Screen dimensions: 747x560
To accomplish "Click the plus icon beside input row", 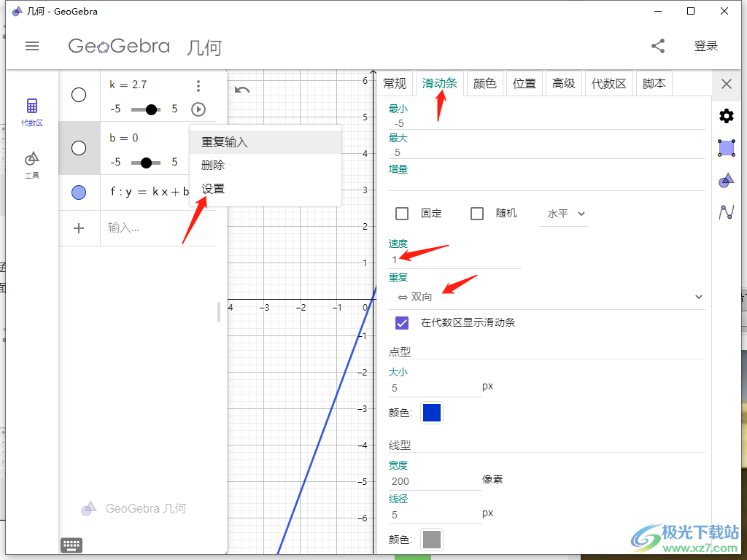I will pos(79,228).
